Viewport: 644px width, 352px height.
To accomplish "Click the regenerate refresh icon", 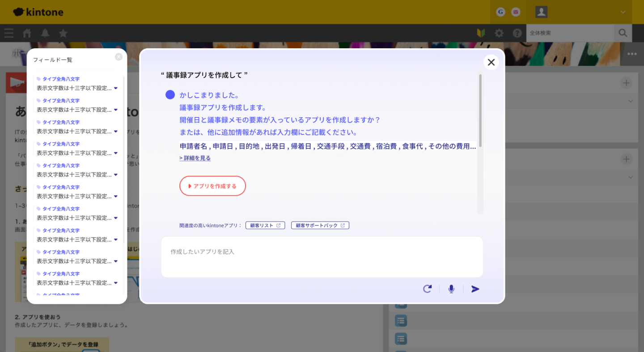I will point(427,289).
